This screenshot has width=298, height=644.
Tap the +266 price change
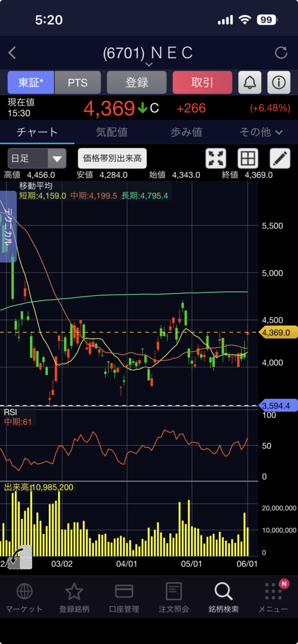coord(191,108)
